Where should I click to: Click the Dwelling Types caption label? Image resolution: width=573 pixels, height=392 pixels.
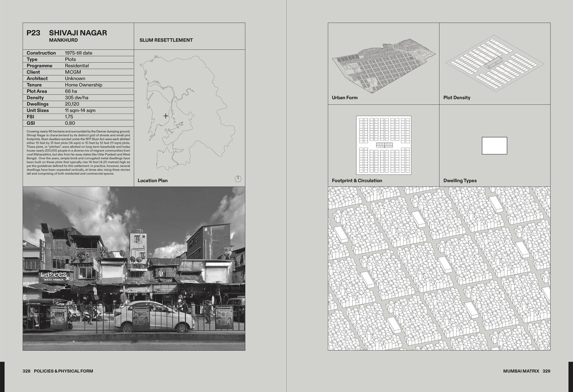(x=460, y=180)
